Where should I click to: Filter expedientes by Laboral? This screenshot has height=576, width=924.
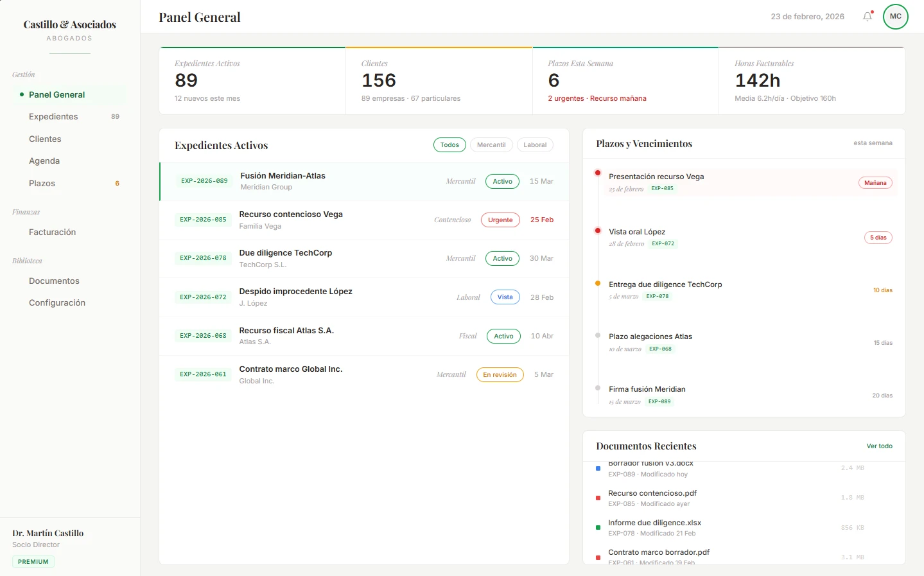[535, 145]
